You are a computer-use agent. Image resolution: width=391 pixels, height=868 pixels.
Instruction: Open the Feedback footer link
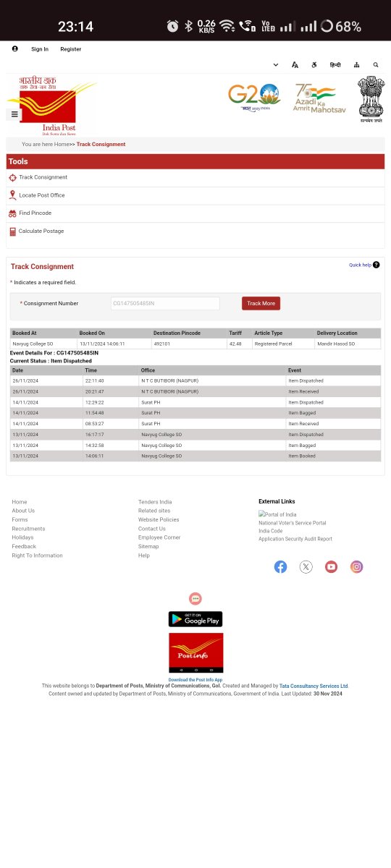point(24,546)
